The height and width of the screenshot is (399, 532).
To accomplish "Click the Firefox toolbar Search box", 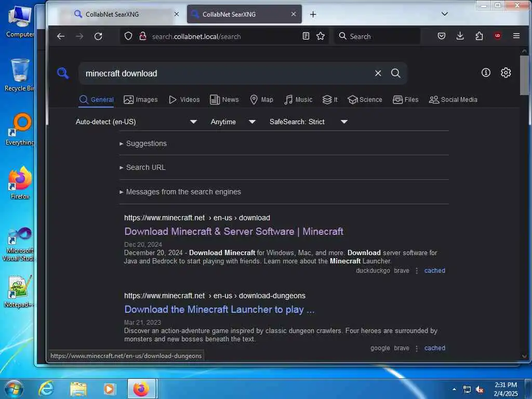I will point(377,36).
